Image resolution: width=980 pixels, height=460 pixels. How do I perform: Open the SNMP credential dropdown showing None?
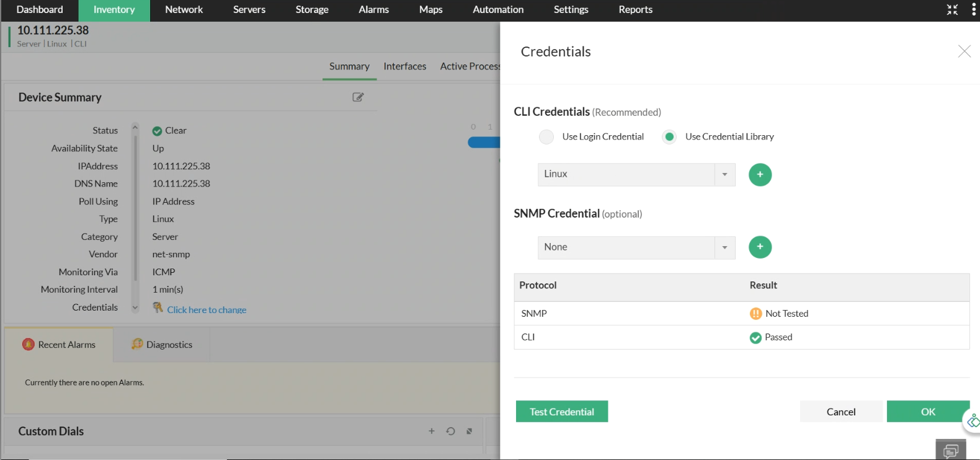pos(636,247)
